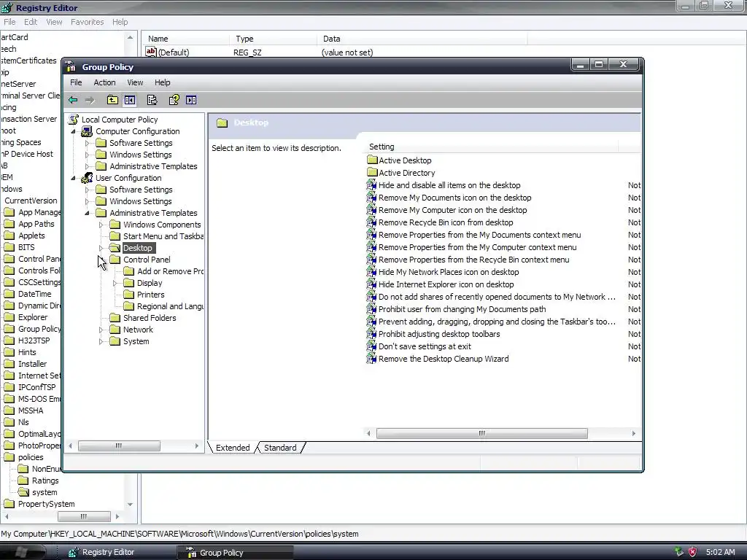Select policy icon for Hide and disable all items
Image resolution: width=747 pixels, height=560 pixels.
click(x=371, y=185)
